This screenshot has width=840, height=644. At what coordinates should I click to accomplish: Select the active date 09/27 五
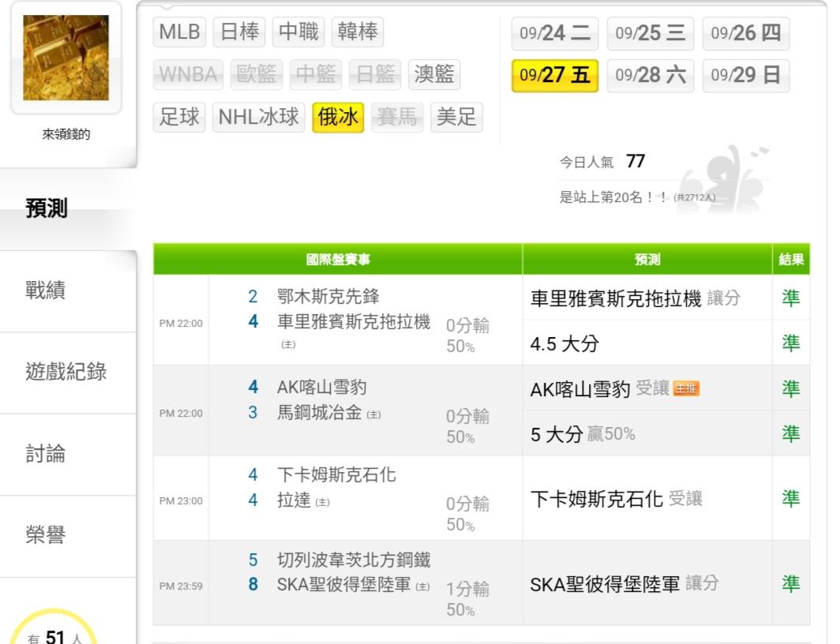pos(555,76)
